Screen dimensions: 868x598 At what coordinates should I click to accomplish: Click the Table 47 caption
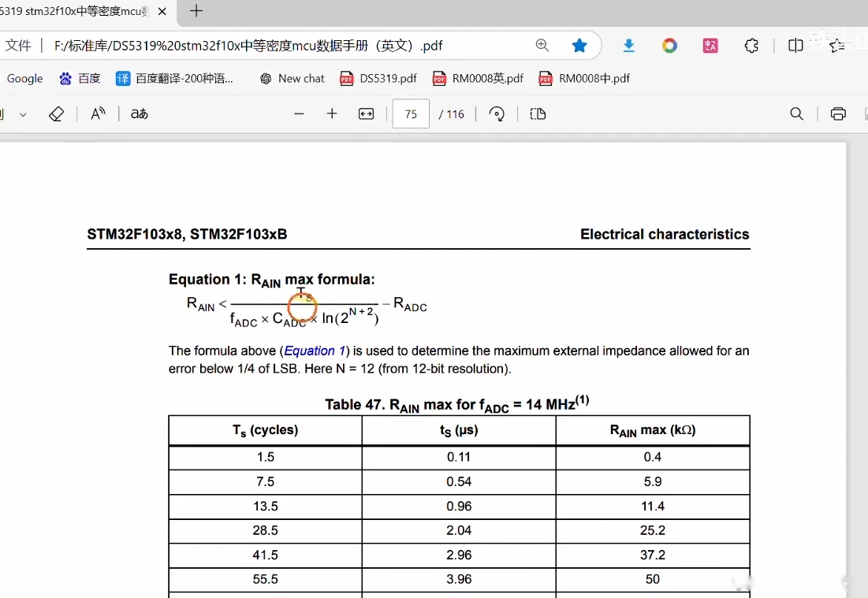(x=457, y=404)
